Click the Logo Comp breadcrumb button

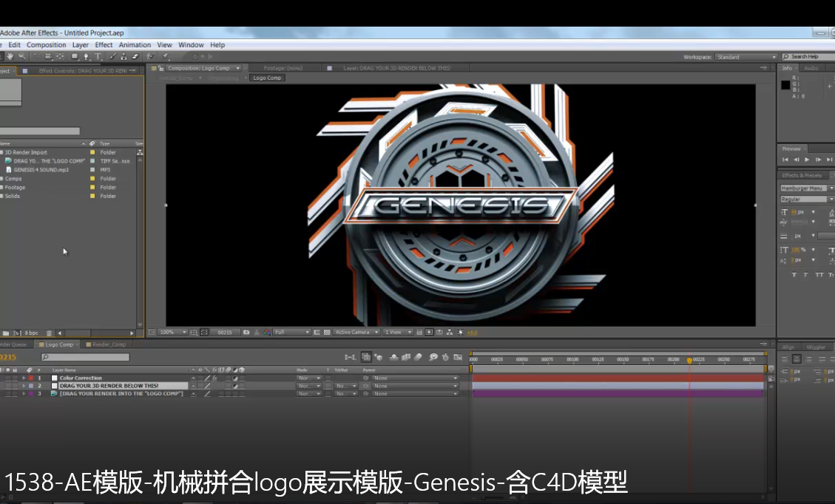(x=266, y=78)
